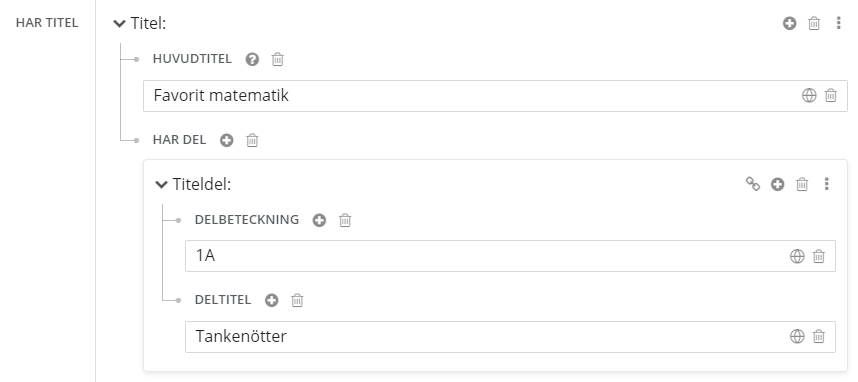This screenshot has width=858, height=382.
Task: Click the link icon in Titeldel header
Action: point(753,184)
